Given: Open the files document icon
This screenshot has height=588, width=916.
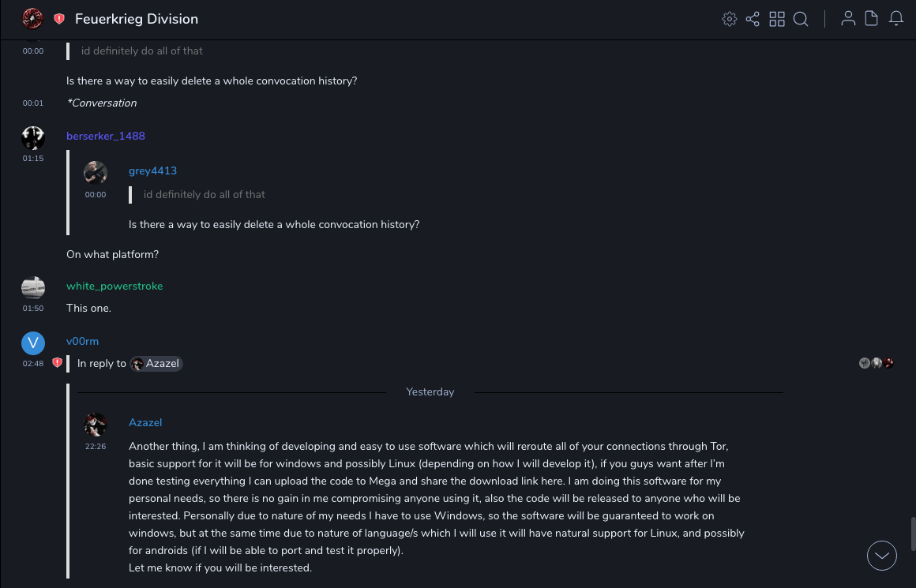Looking at the screenshot, I should (x=872, y=19).
